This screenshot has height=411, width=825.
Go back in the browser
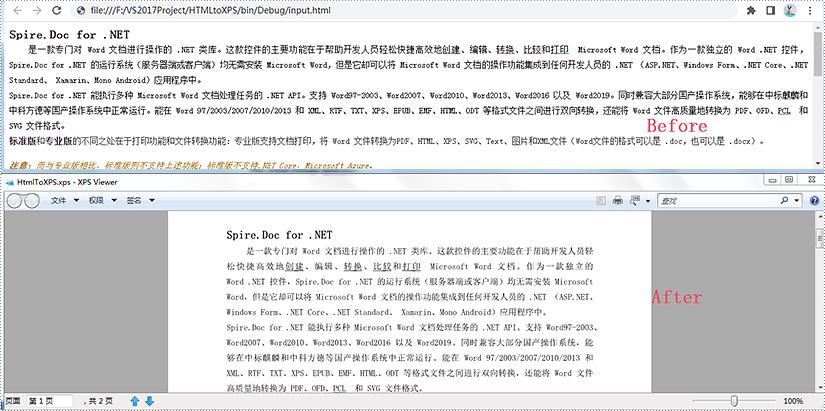[18, 10]
